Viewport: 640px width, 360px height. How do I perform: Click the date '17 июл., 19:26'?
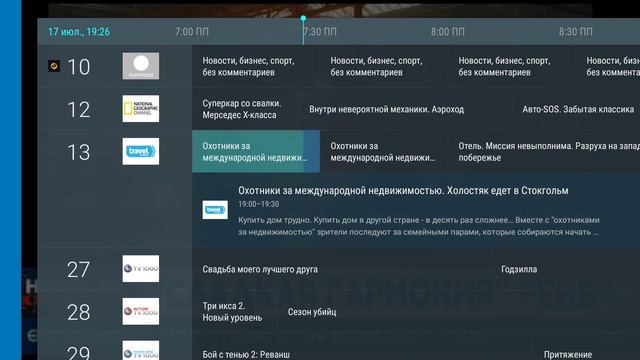79,32
